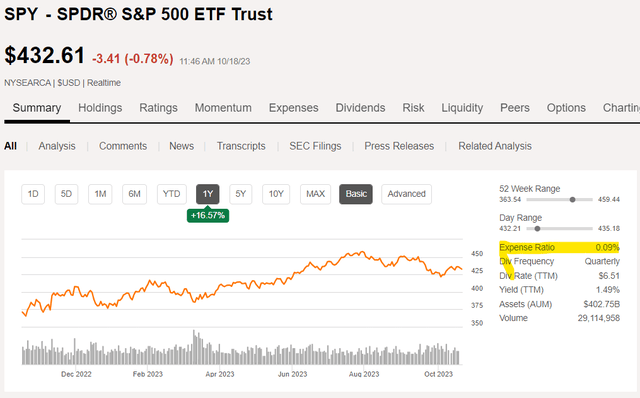Screen dimensions: 640x398
Task: Show the MAX chart range
Action: tap(316, 194)
